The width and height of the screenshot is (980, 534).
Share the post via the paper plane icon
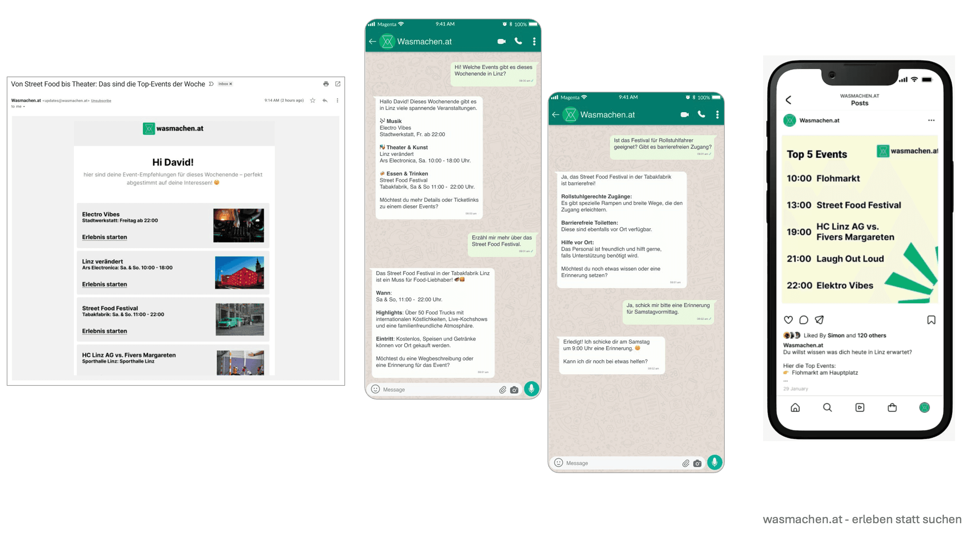pyautogui.click(x=820, y=320)
